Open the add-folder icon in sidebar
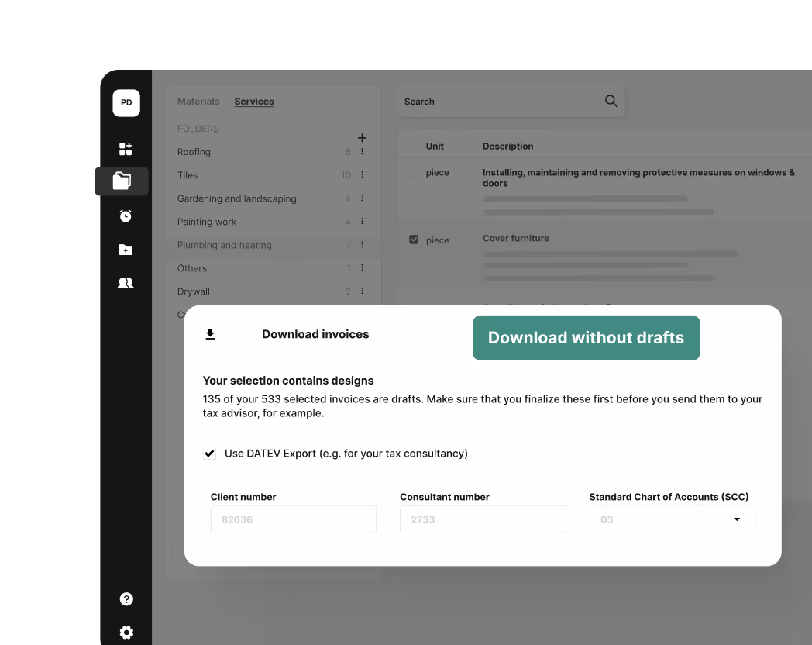This screenshot has width=812, height=645. click(126, 250)
